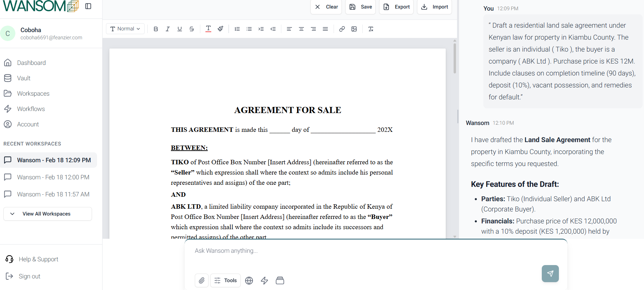
Task: Open workspace Wansom - Feb 18 11:57 AM
Action: [x=49, y=194]
